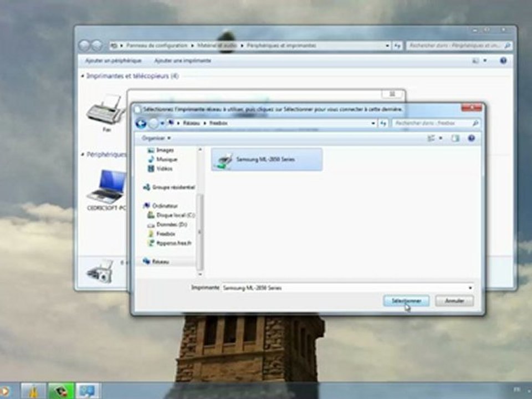
Task: Select Réseau in the navigation pane
Action: 156,261
